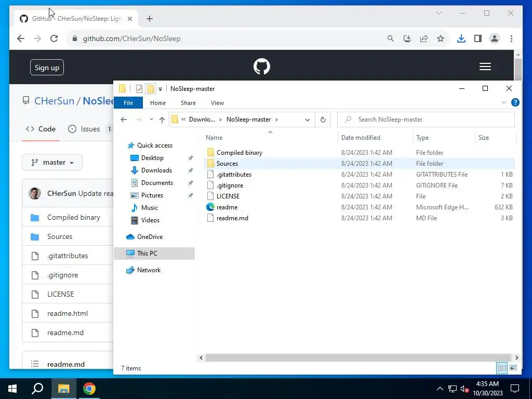Open .gitattributes file on GitHub page
Screen dimensions: 532x399
(68, 256)
